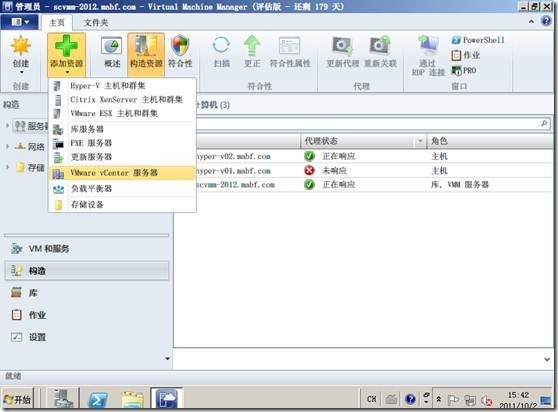Open the 库 workspace
The image size is (558, 412).
[x=86, y=293]
